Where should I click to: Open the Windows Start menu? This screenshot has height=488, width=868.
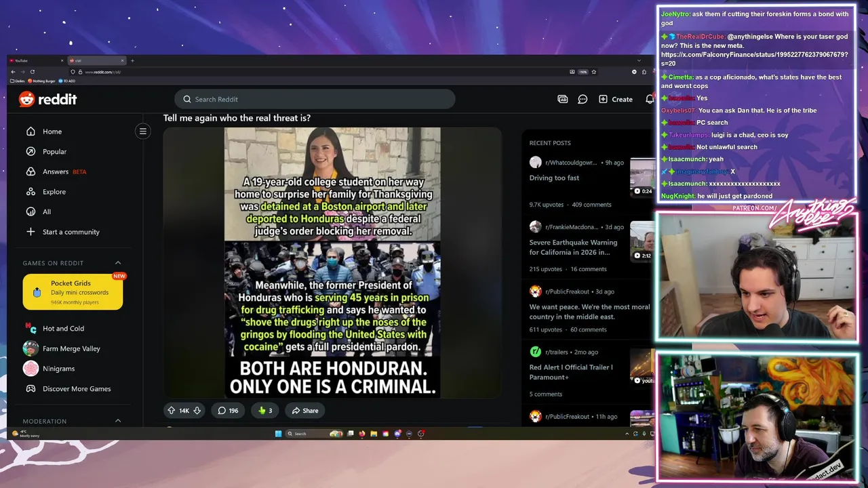click(x=278, y=434)
